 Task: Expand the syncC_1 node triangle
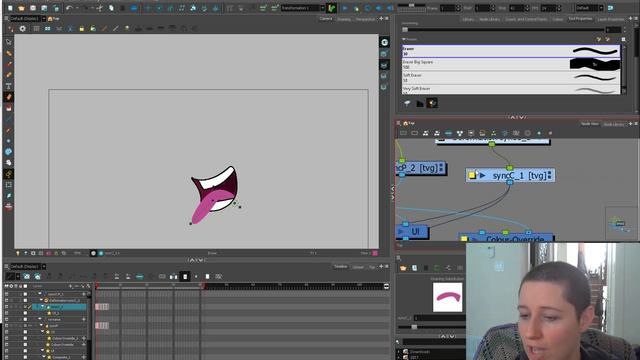point(483,176)
